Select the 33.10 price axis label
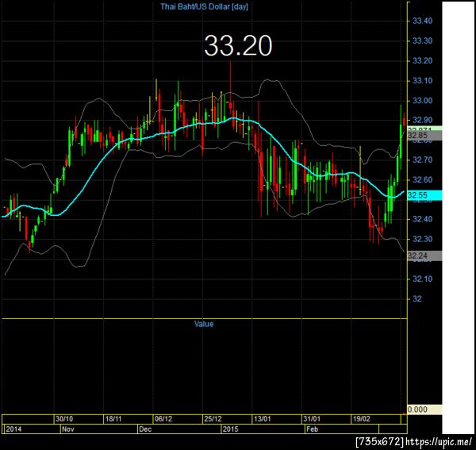Viewport: 476px width, 450px height. tap(422, 81)
